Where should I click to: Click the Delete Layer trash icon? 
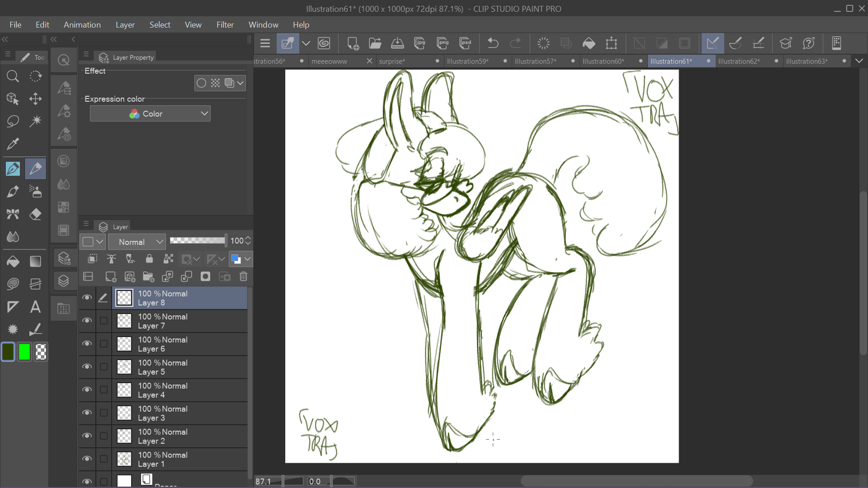tap(243, 277)
